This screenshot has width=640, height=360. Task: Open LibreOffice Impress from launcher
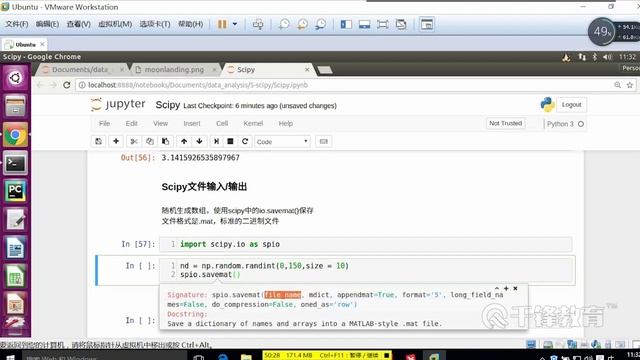[x=15, y=304]
